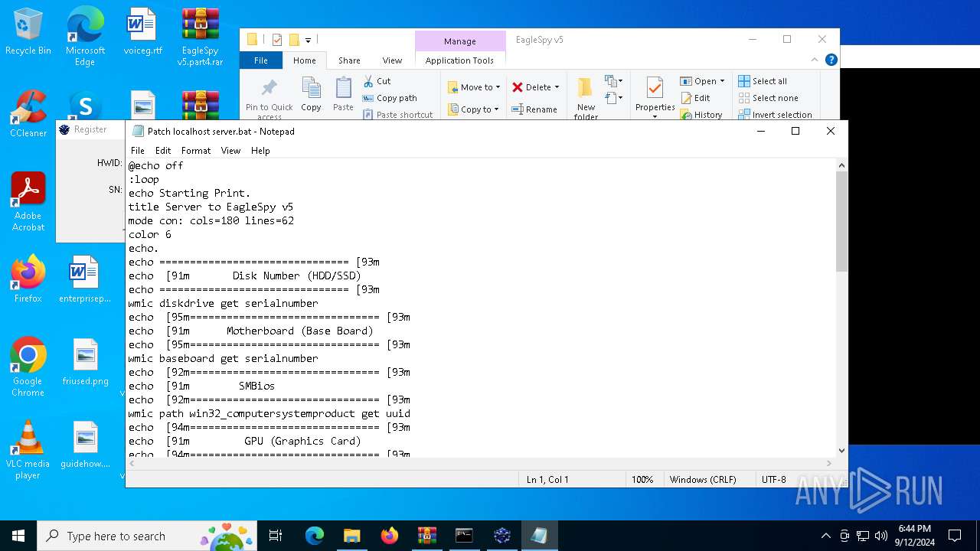Select the Microsoft Edge desktop shortcut
Image resolution: width=980 pixels, height=551 pixels.
pyautogui.click(x=85, y=37)
